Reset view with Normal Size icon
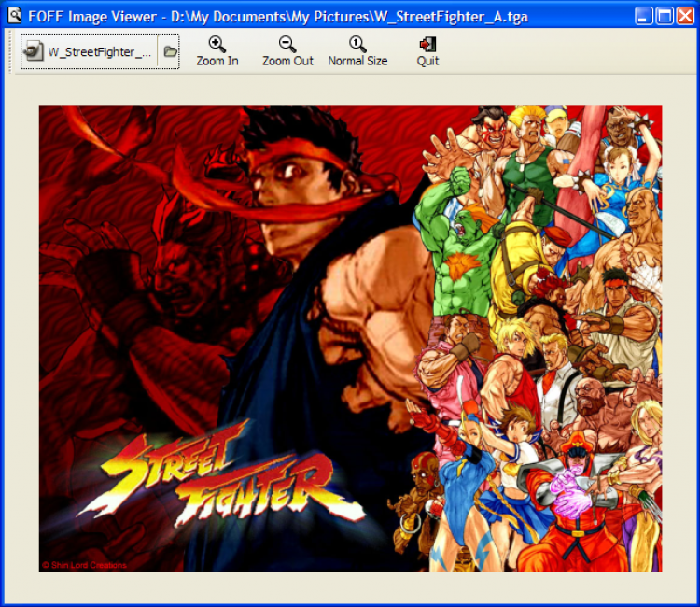Screen dimensions: 700x607 (x=357, y=44)
